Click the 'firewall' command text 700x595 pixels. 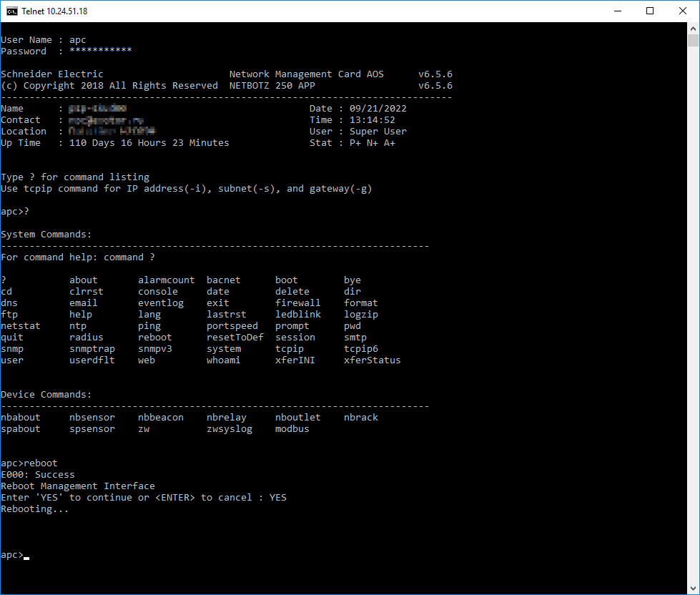(297, 303)
